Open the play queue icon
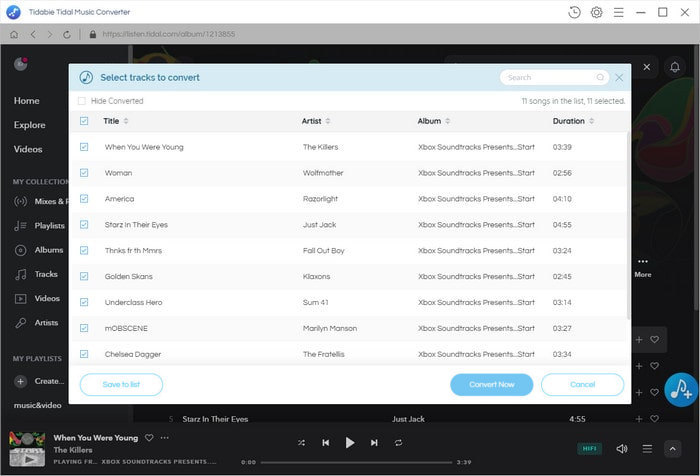Viewport: 700px width, 476px height. click(x=647, y=448)
